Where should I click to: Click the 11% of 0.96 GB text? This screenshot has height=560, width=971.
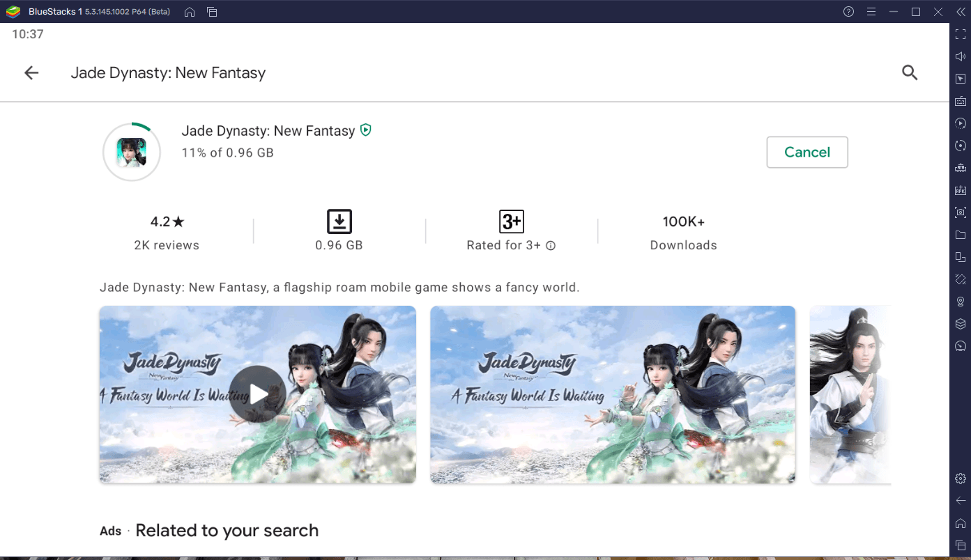pyautogui.click(x=228, y=152)
